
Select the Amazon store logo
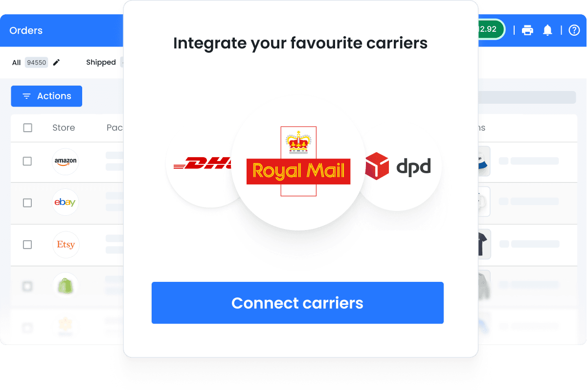pyautogui.click(x=66, y=161)
